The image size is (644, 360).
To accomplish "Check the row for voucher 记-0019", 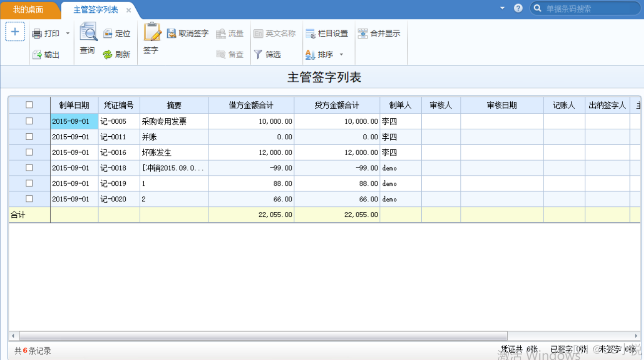I will [29, 183].
